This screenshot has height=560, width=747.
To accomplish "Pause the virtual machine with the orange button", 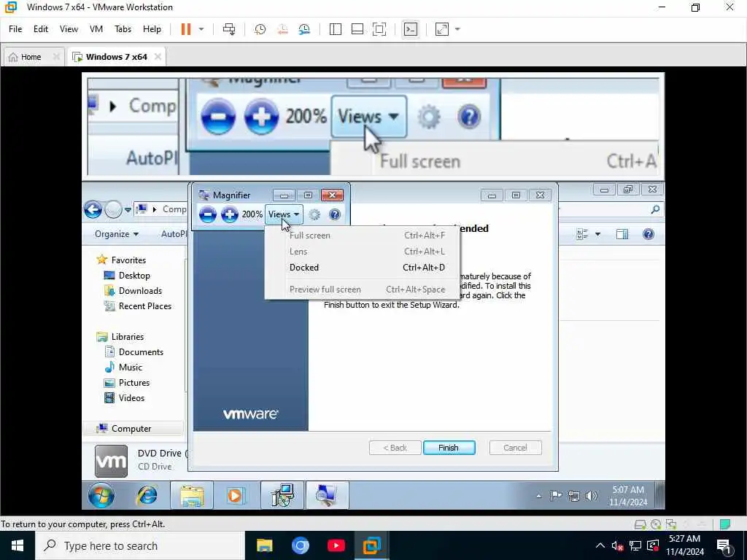I will pyautogui.click(x=186, y=29).
